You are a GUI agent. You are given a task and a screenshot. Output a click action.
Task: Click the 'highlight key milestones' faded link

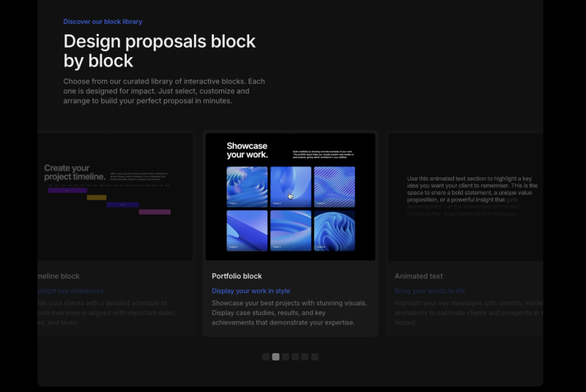(70, 291)
